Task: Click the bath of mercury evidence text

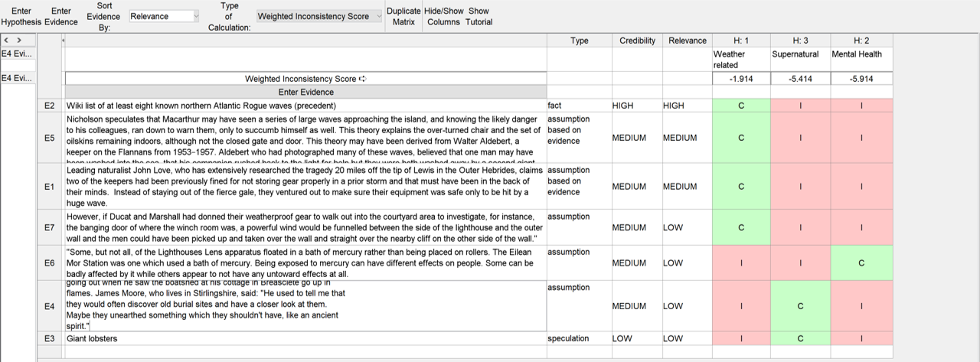Action: pyautogui.click(x=305, y=263)
